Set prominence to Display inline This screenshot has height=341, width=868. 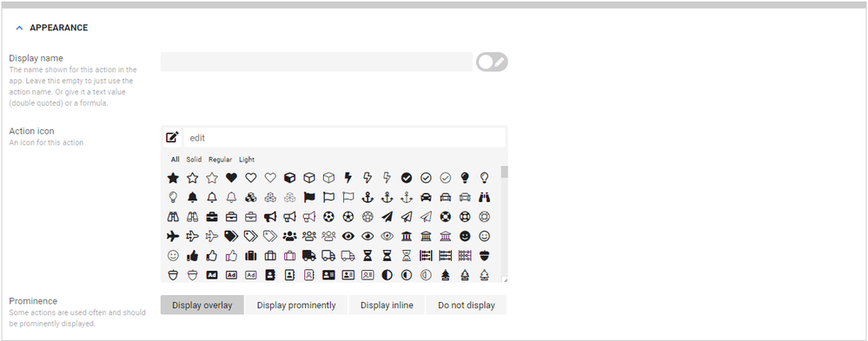[x=387, y=305]
